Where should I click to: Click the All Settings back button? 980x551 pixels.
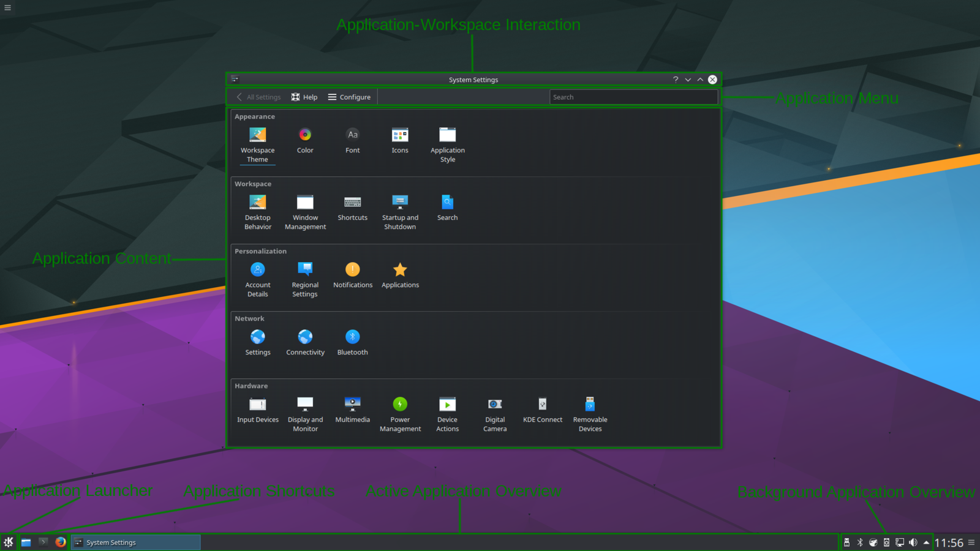[258, 97]
